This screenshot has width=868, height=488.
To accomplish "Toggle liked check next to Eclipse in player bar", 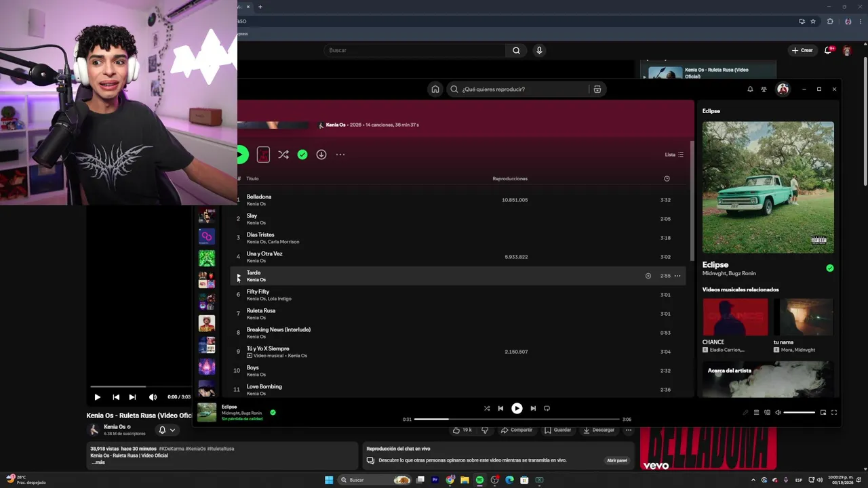I will (x=273, y=412).
